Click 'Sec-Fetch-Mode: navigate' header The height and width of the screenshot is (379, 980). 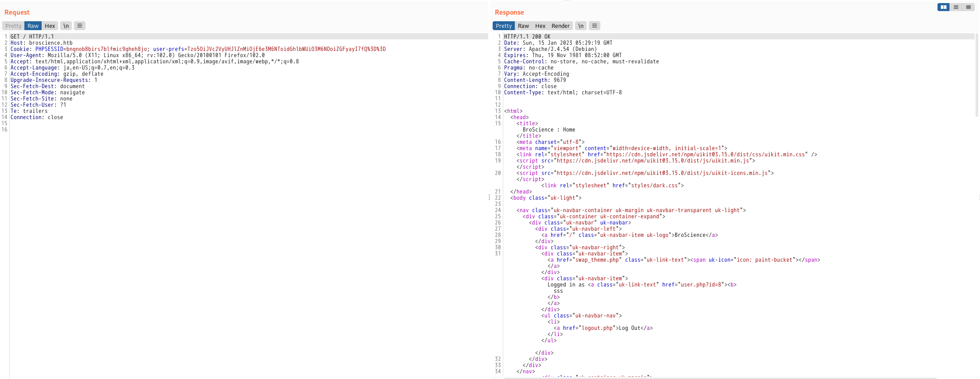[x=48, y=93]
